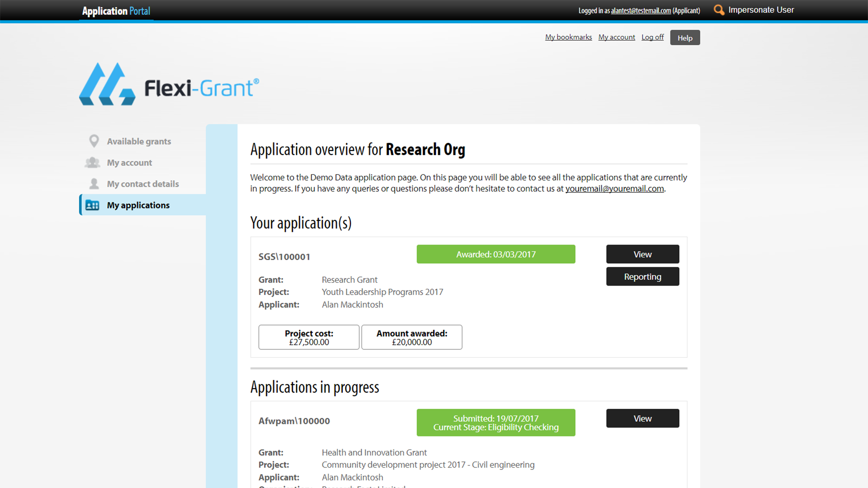
Task: View the Afwpam\100000 application
Action: point(642,418)
